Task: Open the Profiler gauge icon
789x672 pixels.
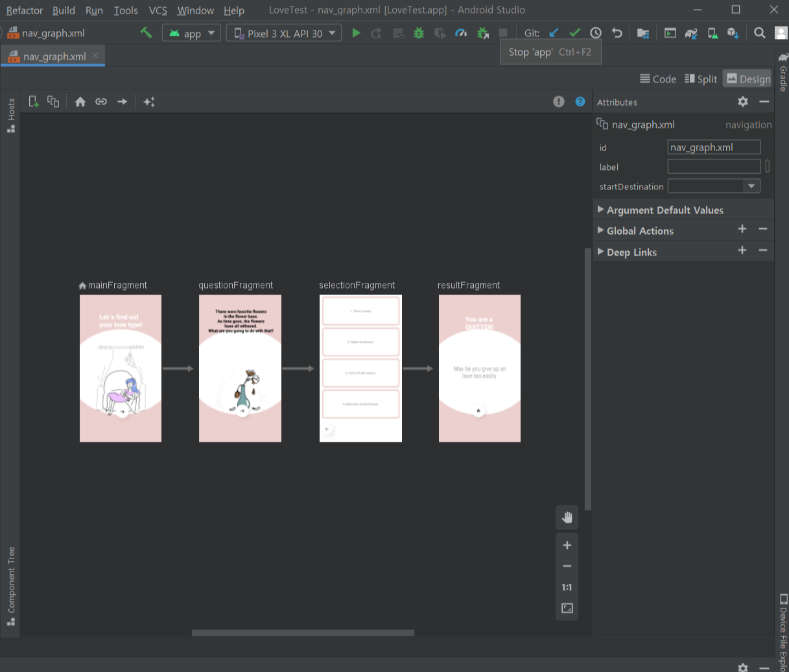Action: [x=461, y=33]
